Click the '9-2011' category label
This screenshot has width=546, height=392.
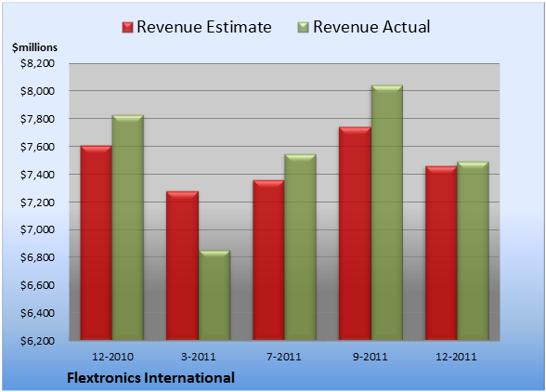[370, 357]
